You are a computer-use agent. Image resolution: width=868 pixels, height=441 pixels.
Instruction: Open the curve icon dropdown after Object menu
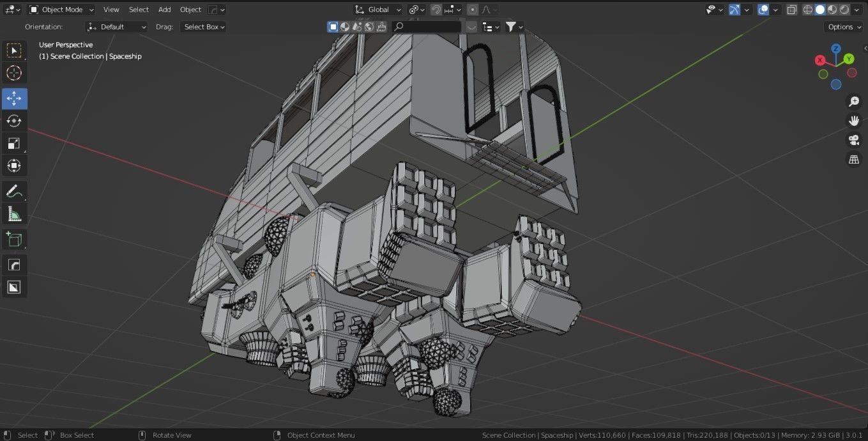(x=217, y=10)
